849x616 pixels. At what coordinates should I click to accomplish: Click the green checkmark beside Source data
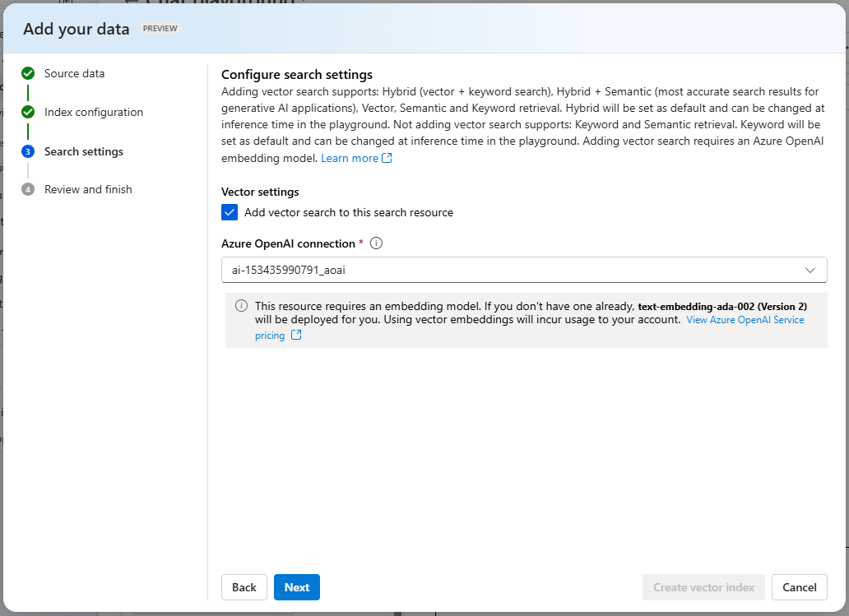(x=28, y=73)
